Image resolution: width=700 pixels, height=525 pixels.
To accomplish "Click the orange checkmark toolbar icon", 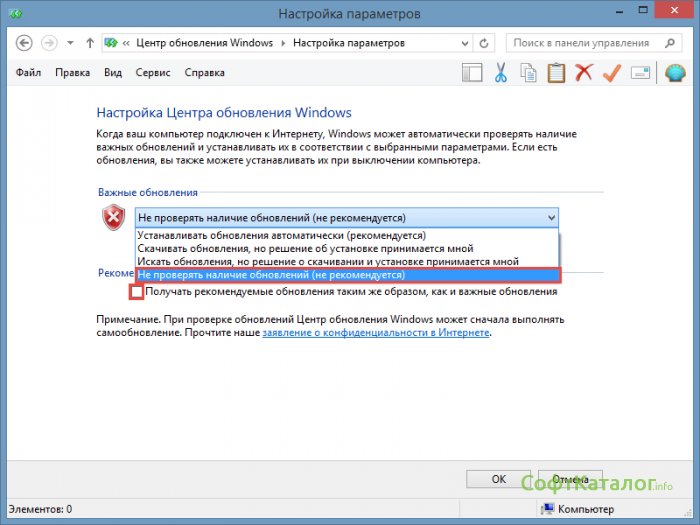I will (612, 73).
